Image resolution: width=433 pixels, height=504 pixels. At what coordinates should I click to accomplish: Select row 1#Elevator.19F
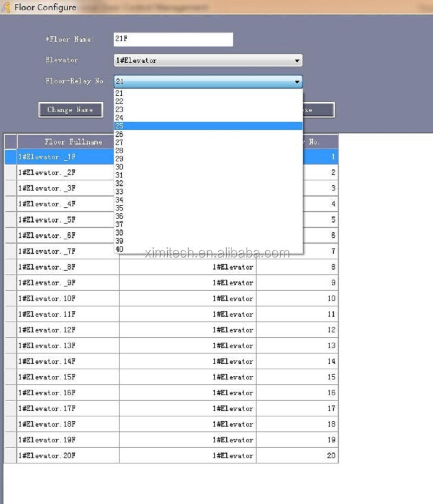[171, 440]
